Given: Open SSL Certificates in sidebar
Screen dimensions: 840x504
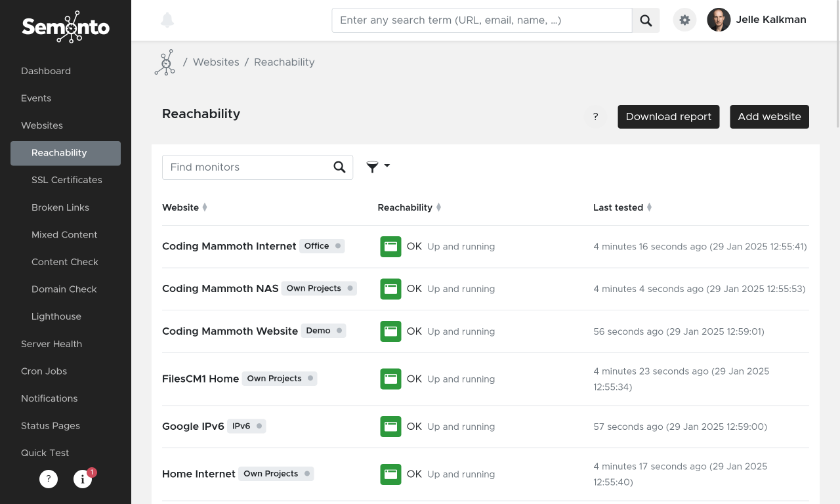Looking at the screenshot, I should click(x=67, y=180).
